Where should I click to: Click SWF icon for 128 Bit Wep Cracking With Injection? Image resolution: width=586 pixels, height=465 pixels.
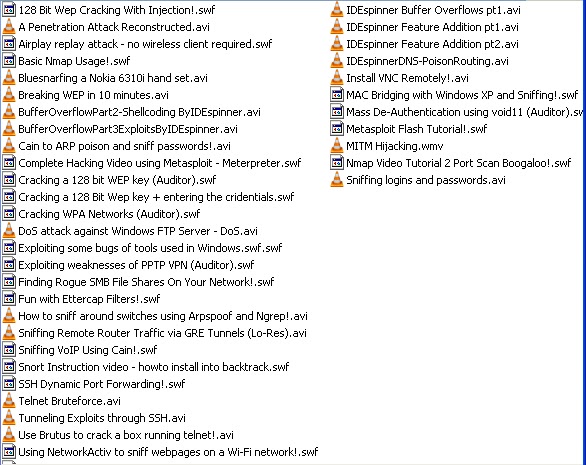pyautogui.click(x=9, y=10)
